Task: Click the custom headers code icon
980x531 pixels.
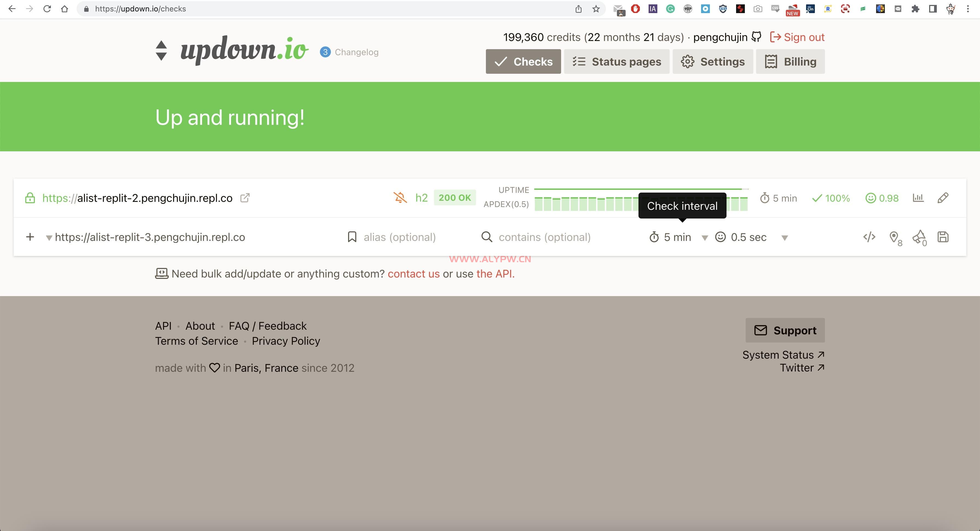Action: point(869,237)
